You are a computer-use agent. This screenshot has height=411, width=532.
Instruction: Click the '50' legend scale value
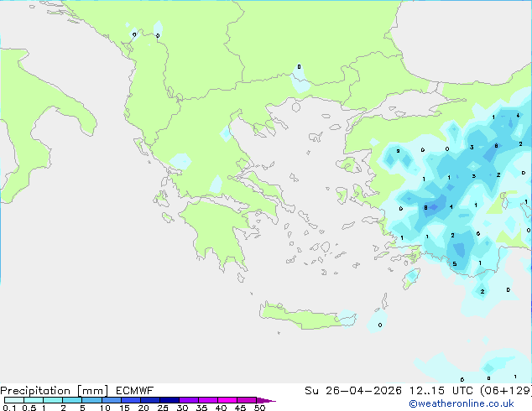(x=259, y=408)
